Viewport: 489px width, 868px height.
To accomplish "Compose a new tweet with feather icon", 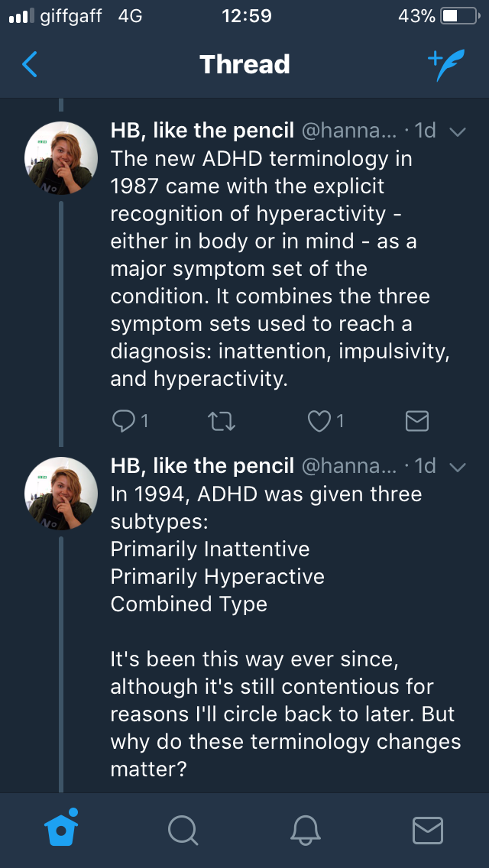I will pos(445,65).
